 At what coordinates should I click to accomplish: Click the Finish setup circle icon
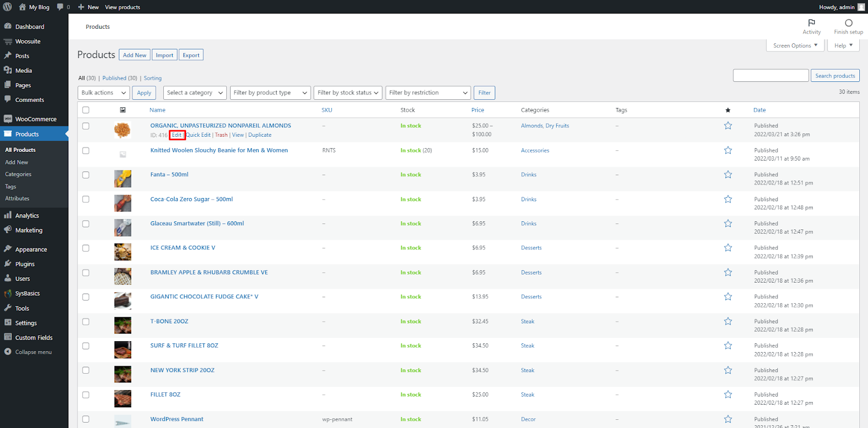click(x=848, y=23)
